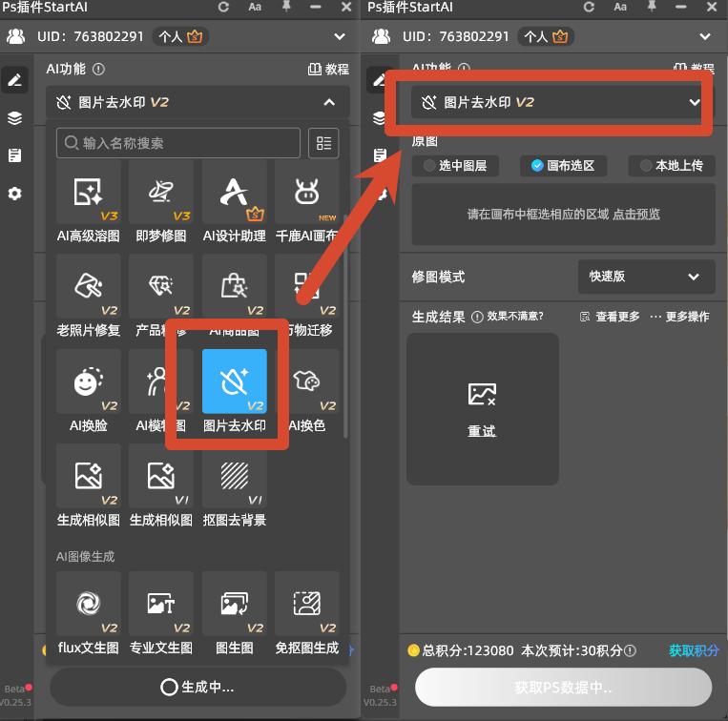Select the 图片去水印 tool in grid
Viewport: 728px width, 721px height.
tap(235, 381)
